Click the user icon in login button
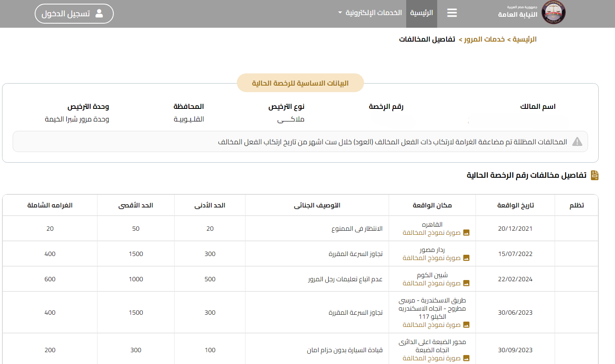The height and width of the screenshot is (364, 615). click(99, 13)
